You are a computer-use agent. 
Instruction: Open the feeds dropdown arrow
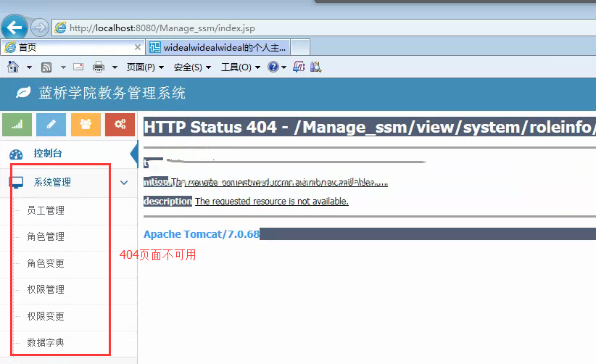click(x=63, y=67)
